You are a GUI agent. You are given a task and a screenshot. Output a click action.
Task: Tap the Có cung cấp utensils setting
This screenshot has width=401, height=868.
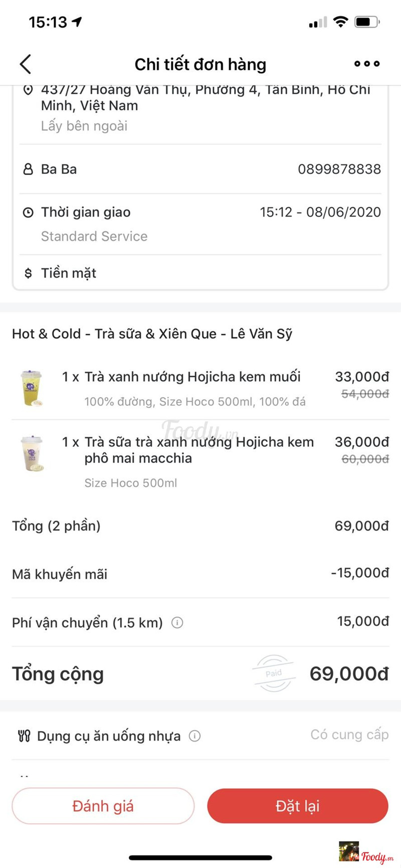[x=349, y=735]
